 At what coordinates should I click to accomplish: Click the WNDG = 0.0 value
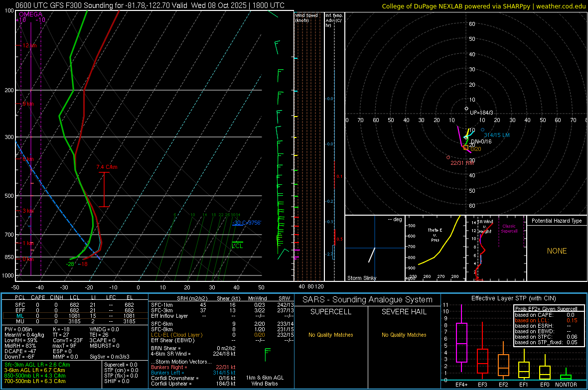104,329
